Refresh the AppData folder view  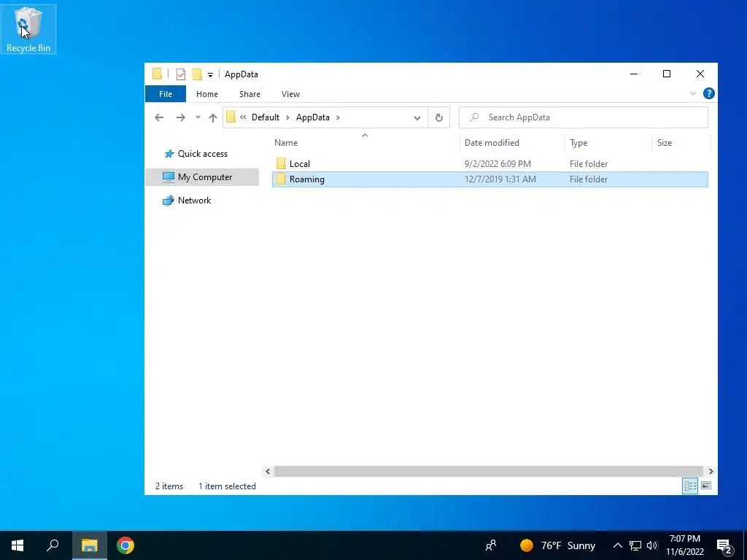coord(438,117)
